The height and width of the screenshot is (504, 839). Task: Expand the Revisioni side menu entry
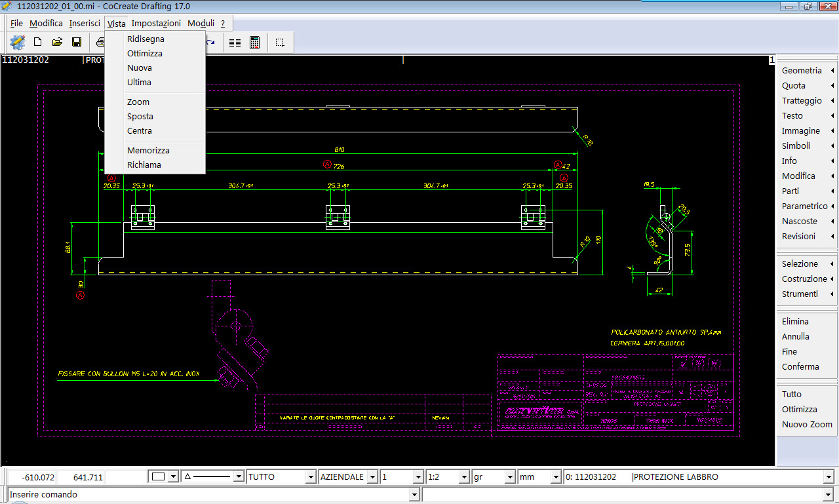tap(807, 236)
